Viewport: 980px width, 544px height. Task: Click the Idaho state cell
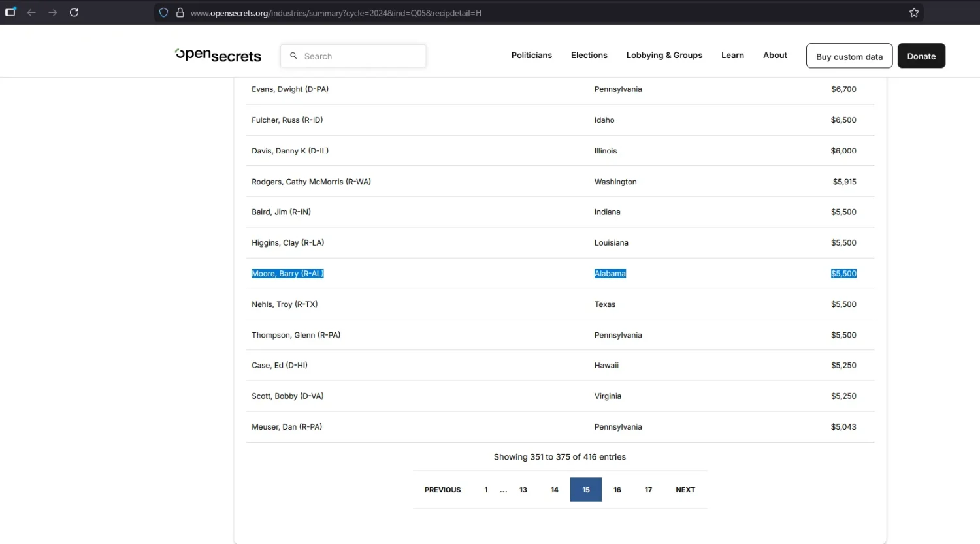(x=604, y=120)
